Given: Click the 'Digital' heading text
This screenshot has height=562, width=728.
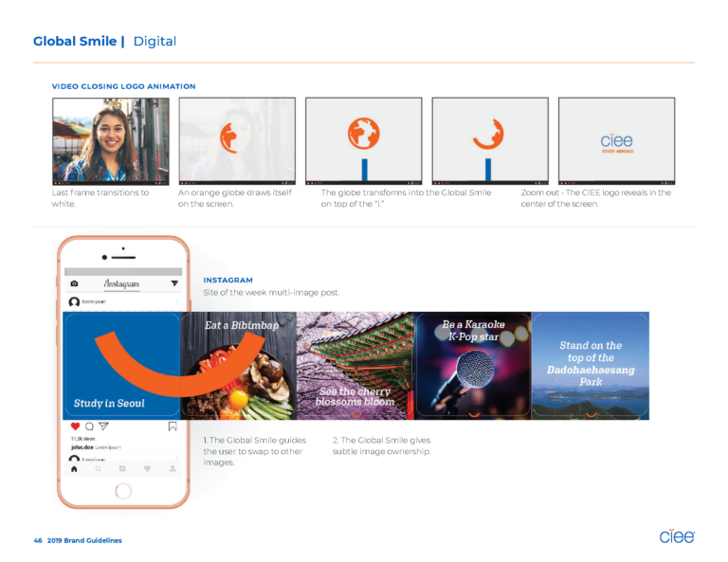Looking at the screenshot, I should [155, 42].
